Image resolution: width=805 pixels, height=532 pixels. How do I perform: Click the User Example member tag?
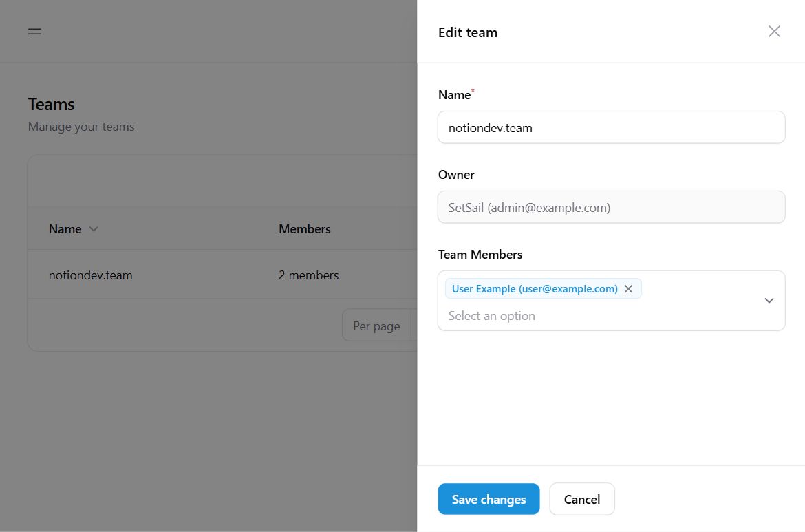pyautogui.click(x=535, y=289)
